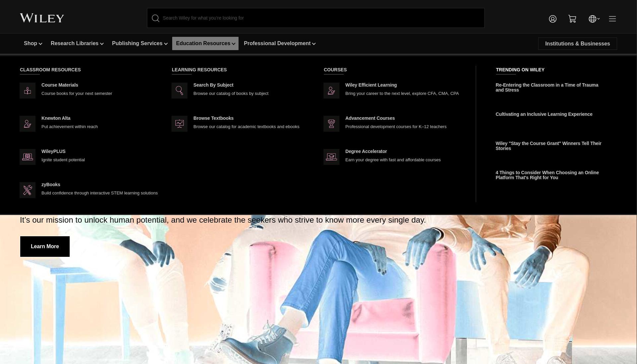The width and height of the screenshot is (637, 364).
Task: Click 'Ignite student potential' text
Action: 63,160
